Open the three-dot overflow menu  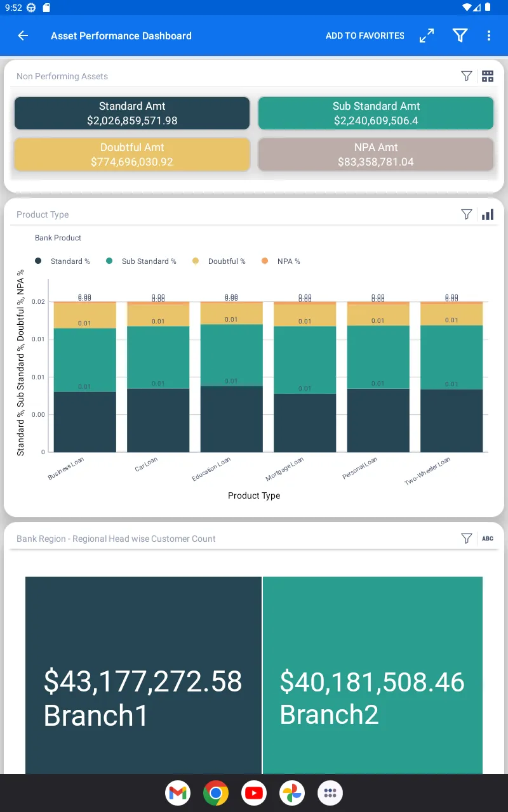point(489,36)
